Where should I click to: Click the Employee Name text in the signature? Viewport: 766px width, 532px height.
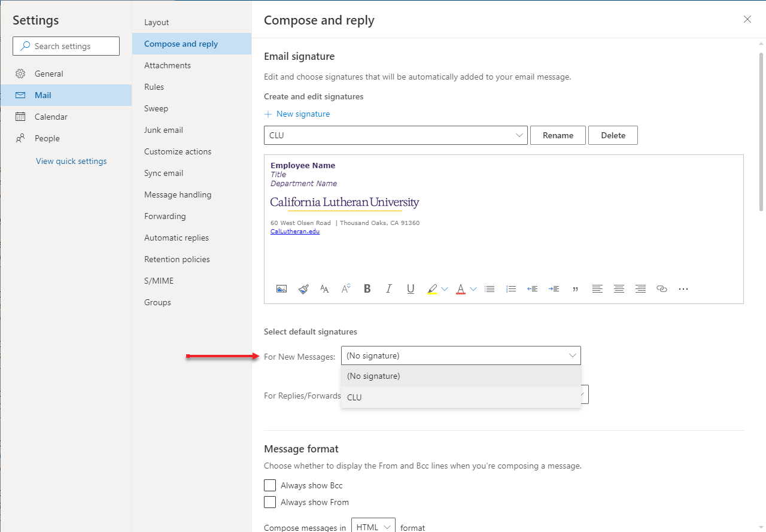(x=303, y=165)
